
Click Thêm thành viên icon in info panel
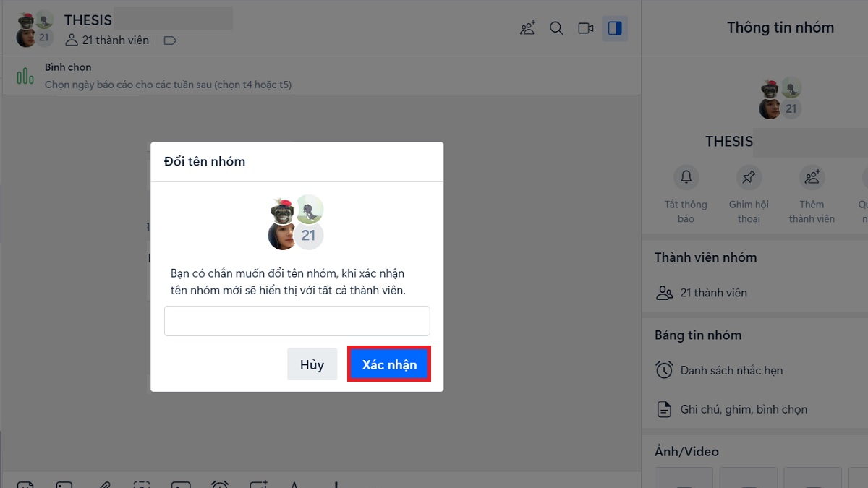[812, 177]
